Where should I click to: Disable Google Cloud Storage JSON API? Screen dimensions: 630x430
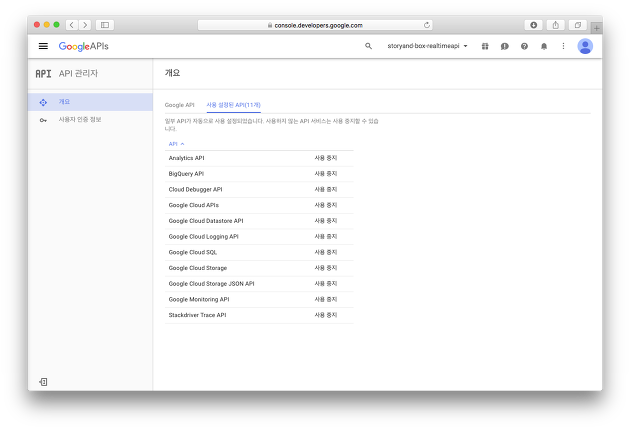pyautogui.click(x=326, y=283)
